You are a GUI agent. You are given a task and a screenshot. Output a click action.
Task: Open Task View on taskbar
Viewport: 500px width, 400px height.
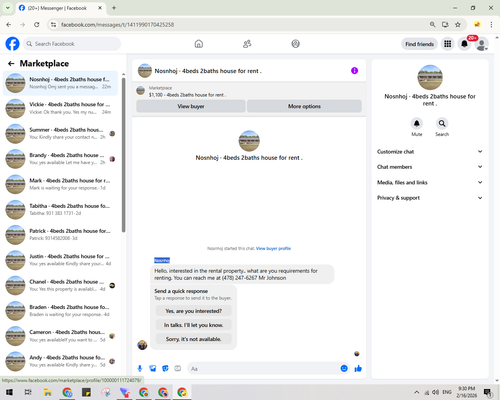coord(28,392)
